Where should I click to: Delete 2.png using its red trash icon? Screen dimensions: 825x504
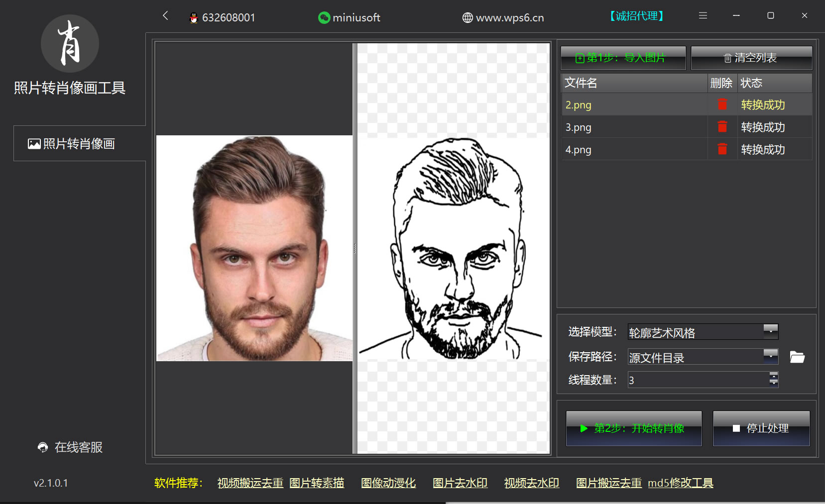click(722, 104)
